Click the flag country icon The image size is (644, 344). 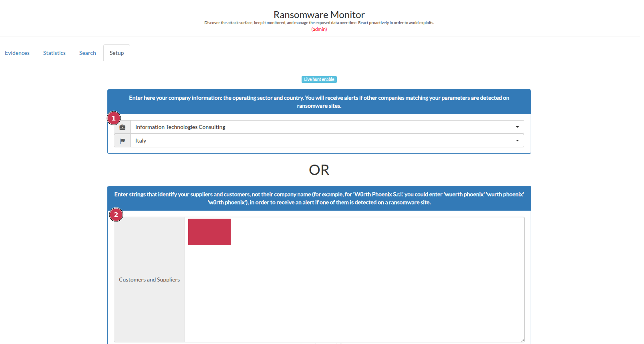[122, 141]
